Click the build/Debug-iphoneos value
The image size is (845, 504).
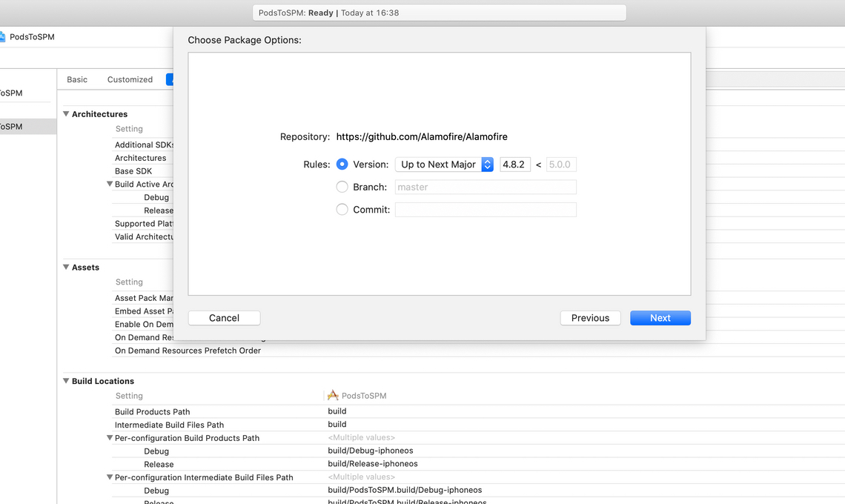click(371, 451)
